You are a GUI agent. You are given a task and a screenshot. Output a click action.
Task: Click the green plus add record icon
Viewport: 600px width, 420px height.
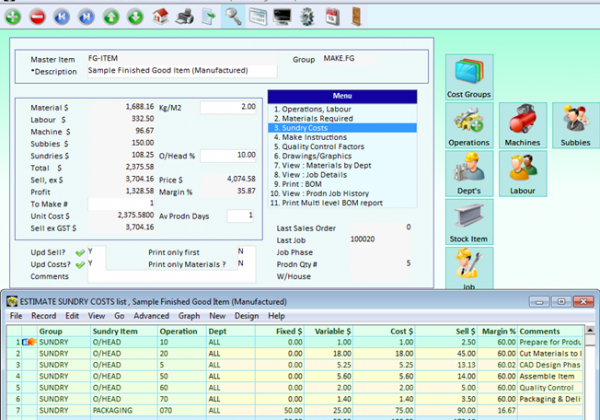click(x=13, y=17)
